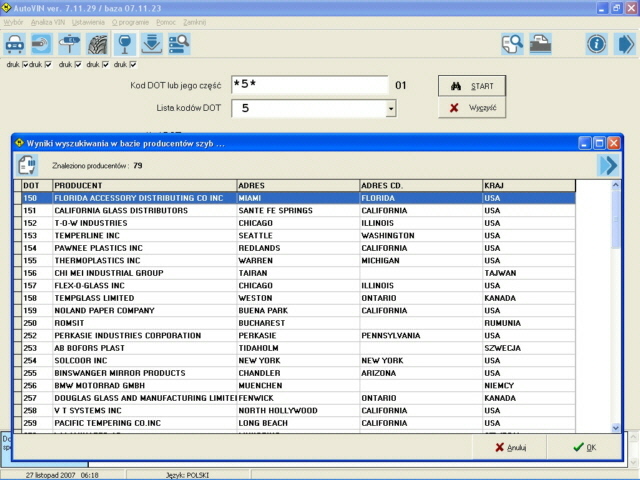Image resolution: width=640 pixels, height=480 pixels.
Task: Click the printer icon in the top-right toolbar
Action: click(x=540, y=44)
